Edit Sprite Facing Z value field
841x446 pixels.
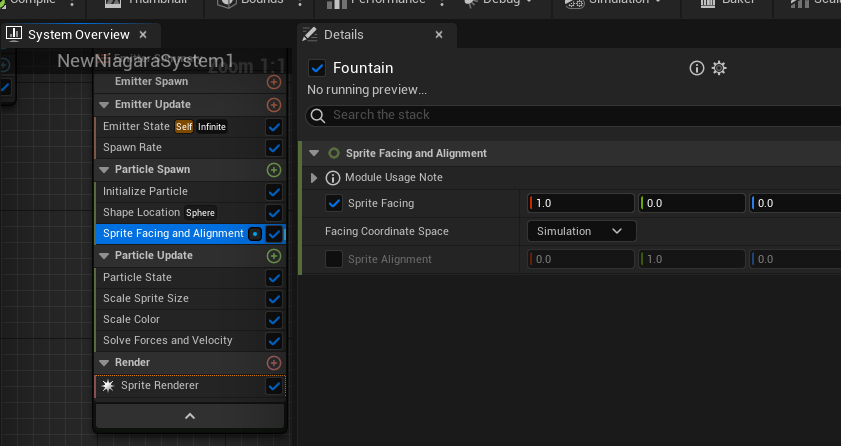pos(795,203)
